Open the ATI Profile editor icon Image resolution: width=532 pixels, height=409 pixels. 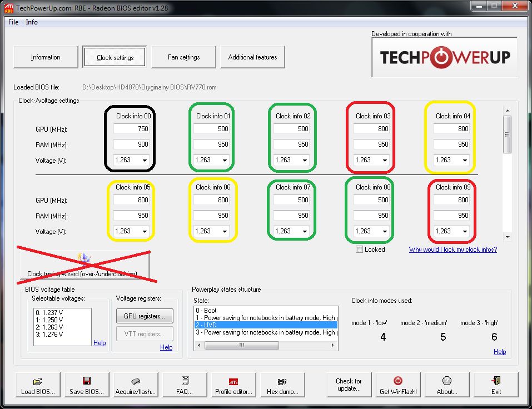coord(233,382)
